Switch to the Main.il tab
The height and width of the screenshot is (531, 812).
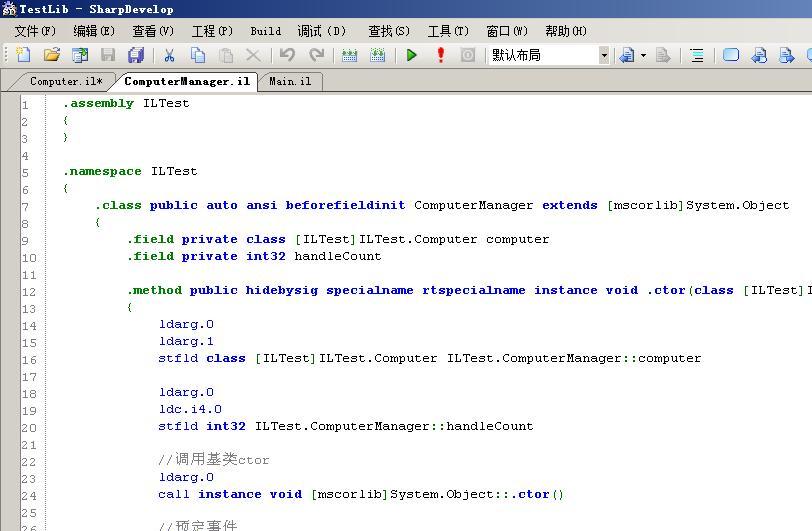pos(290,81)
